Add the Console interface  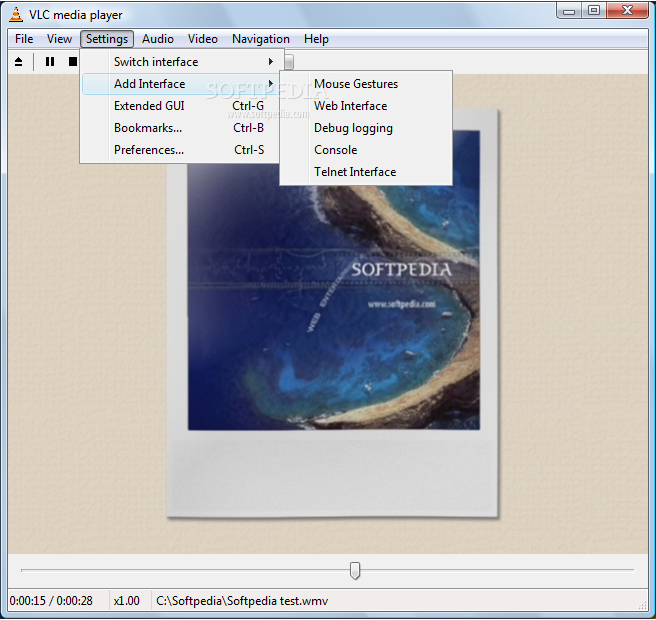[x=366, y=150]
